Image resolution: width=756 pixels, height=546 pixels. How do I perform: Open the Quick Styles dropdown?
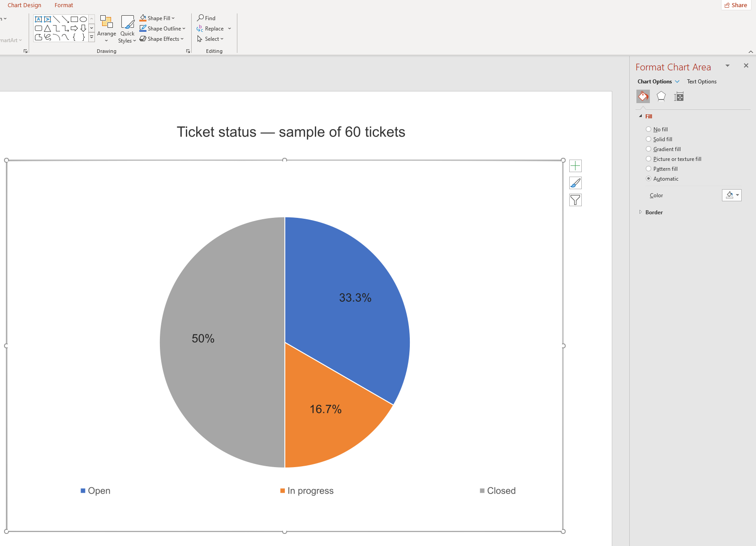(x=127, y=29)
